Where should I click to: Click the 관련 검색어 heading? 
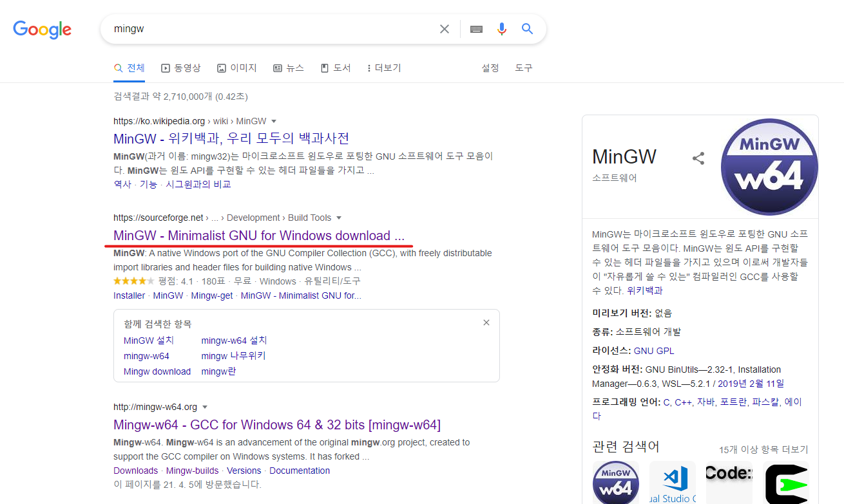click(x=626, y=447)
